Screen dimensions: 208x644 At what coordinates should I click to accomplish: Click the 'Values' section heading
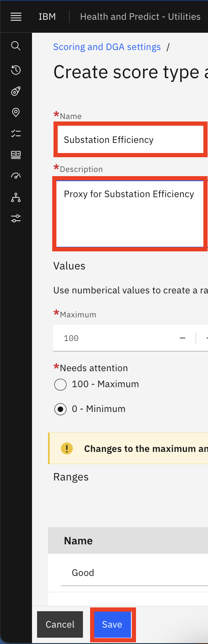pyautogui.click(x=69, y=266)
